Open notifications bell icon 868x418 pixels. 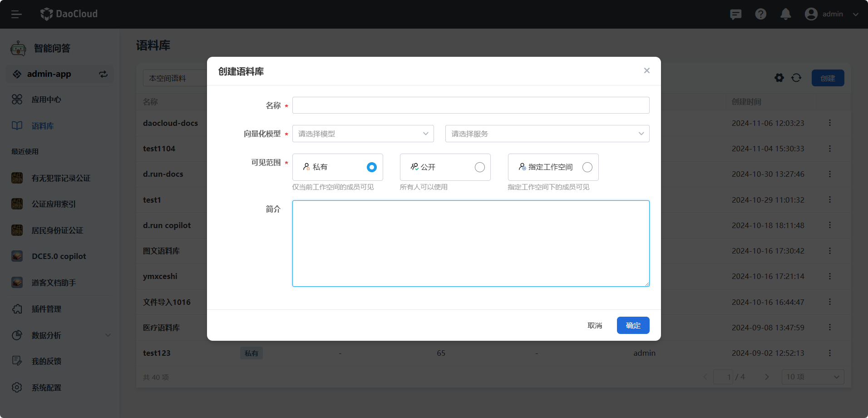pyautogui.click(x=785, y=15)
